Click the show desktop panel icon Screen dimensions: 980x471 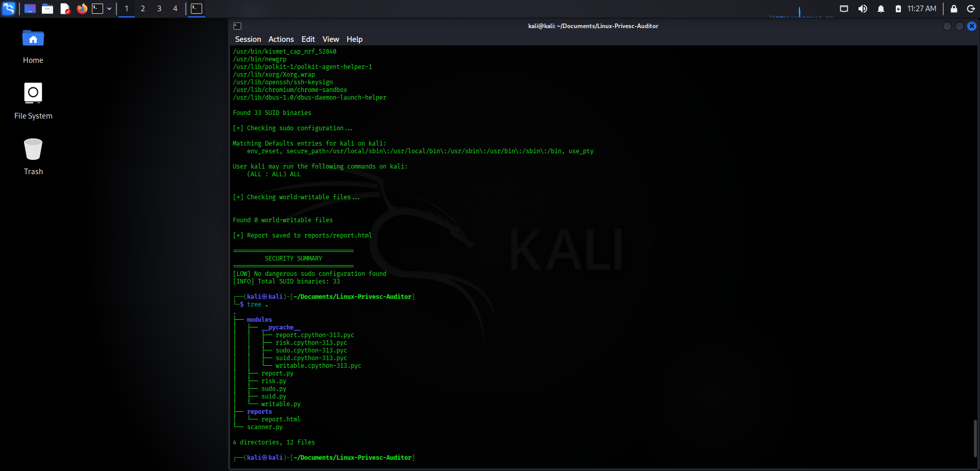point(30,9)
